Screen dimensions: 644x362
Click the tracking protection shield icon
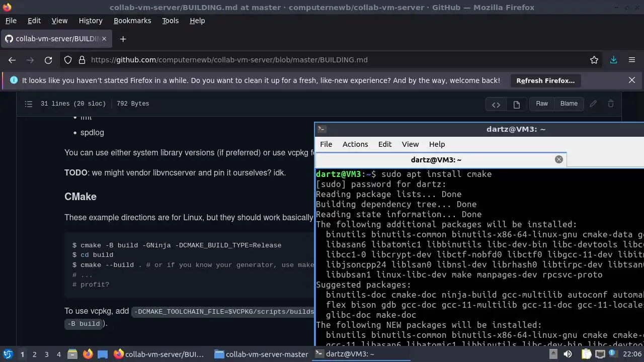[68, 60]
